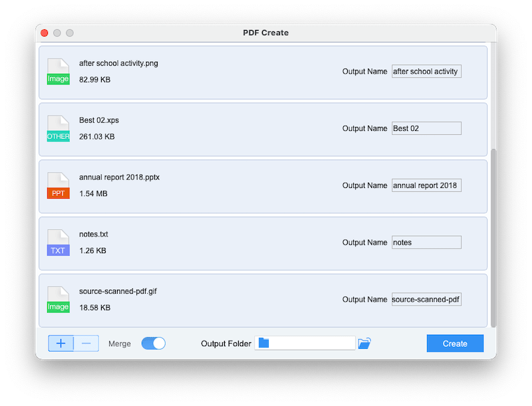Image resolution: width=532 pixels, height=406 pixels.
Task: Click the 'Merge' label
Action: click(120, 344)
